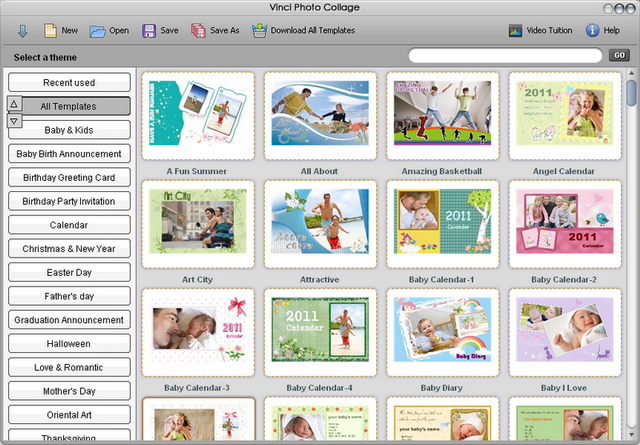Click the GO search button
Screen dimensions: 640x445
point(619,55)
